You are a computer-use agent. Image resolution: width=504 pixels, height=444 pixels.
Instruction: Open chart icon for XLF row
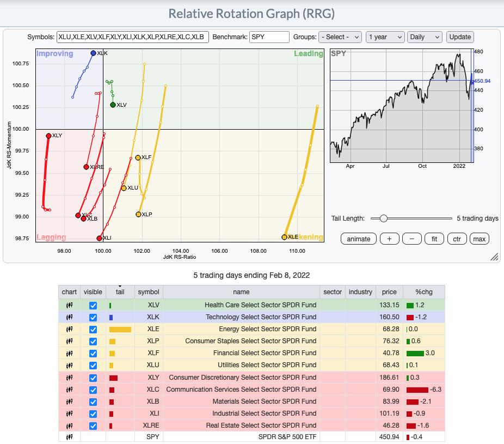[x=69, y=353]
